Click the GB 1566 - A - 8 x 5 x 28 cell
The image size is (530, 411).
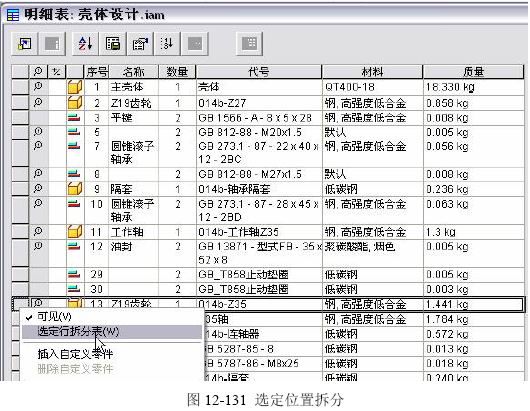(x=259, y=118)
